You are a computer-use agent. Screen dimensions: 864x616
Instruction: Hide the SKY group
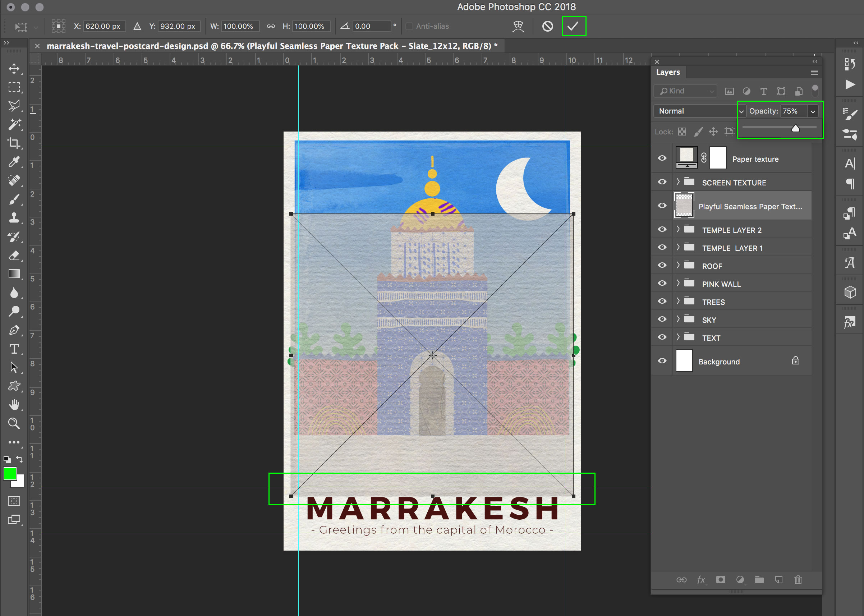point(662,320)
